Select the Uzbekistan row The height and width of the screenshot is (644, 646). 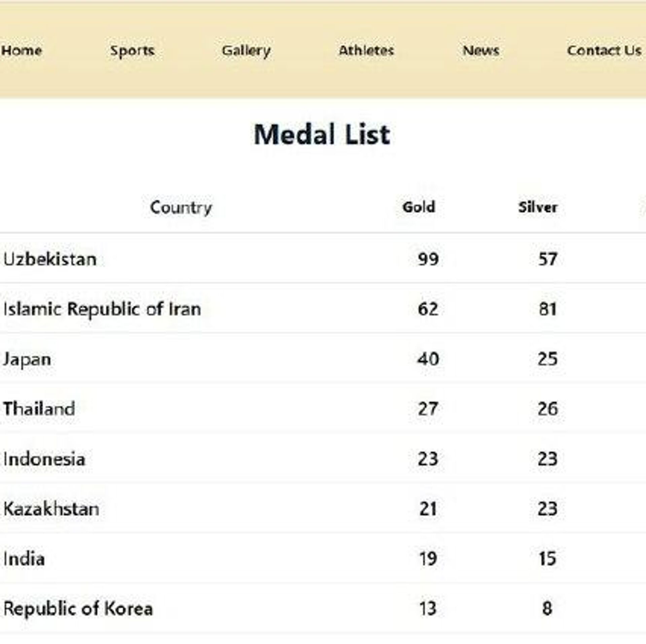(x=50, y=259)
